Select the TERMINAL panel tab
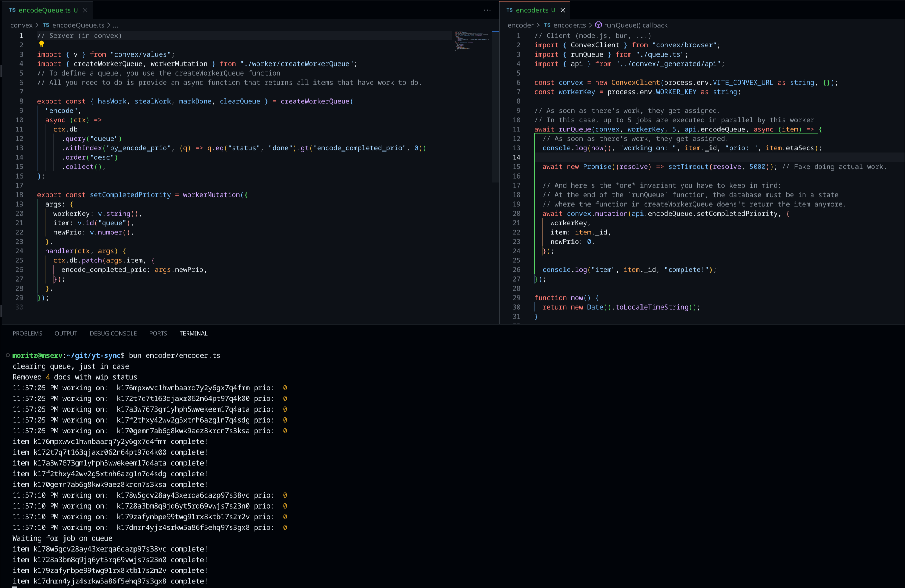This screenshot has height=588, width=905. tap(193, 333)
